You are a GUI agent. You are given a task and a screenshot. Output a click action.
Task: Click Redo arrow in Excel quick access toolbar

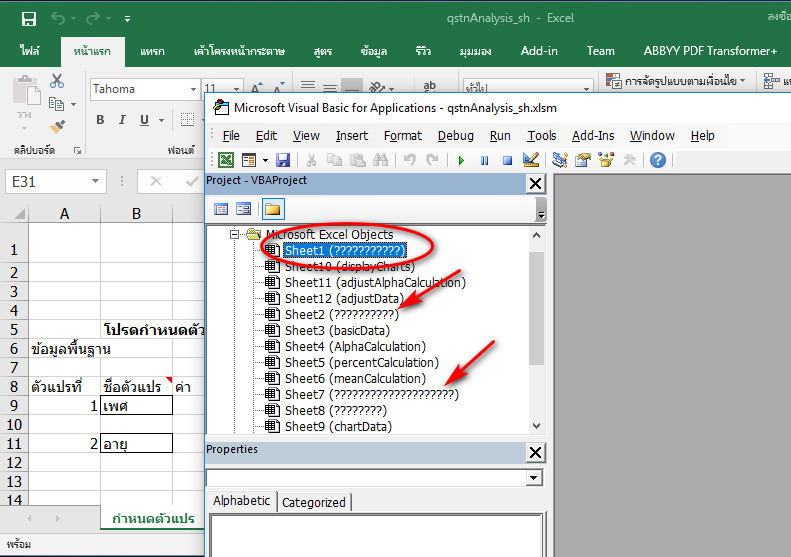tap(93, 19)
